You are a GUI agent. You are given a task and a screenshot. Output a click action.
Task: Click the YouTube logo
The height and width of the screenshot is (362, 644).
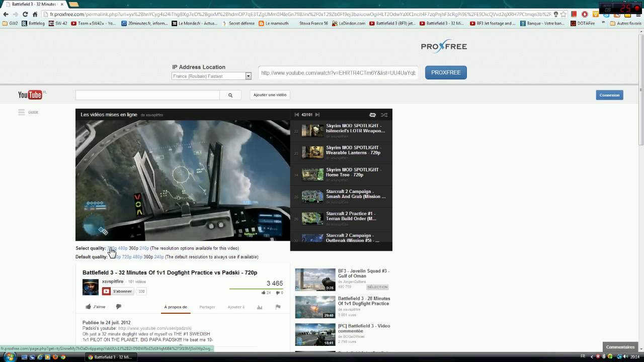pyautogui.click(x=30, y=95)
